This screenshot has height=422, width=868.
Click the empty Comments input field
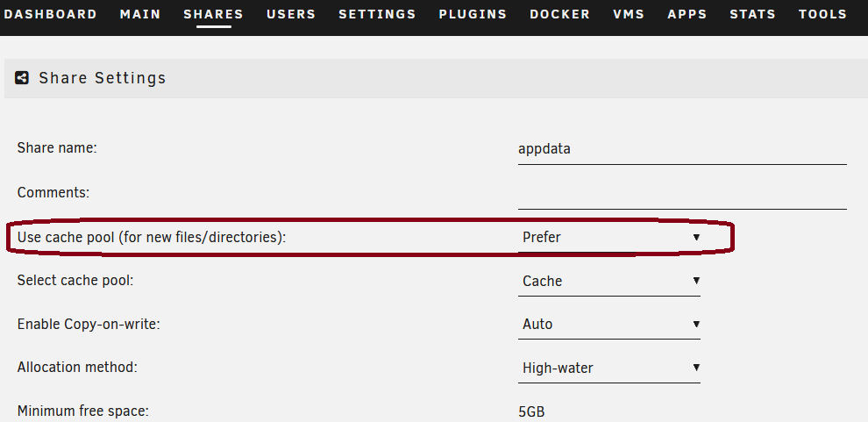pos(682,194)
